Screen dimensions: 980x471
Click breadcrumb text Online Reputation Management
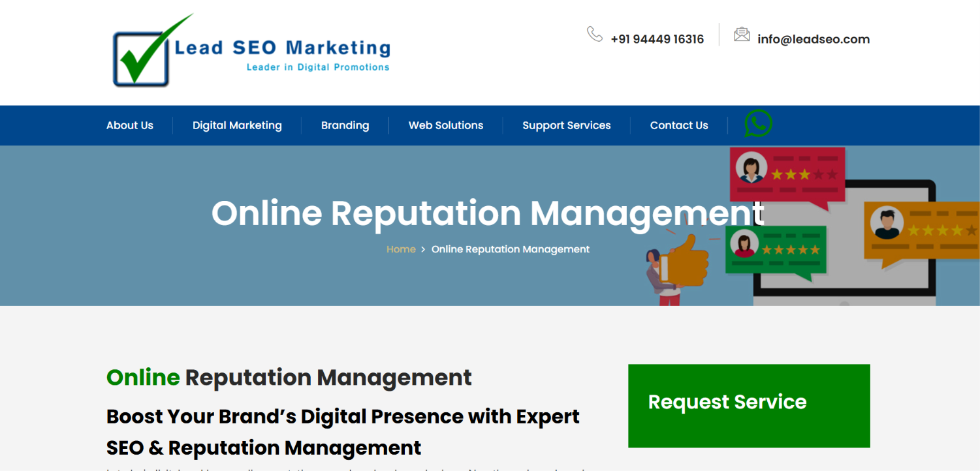[511, 249]
